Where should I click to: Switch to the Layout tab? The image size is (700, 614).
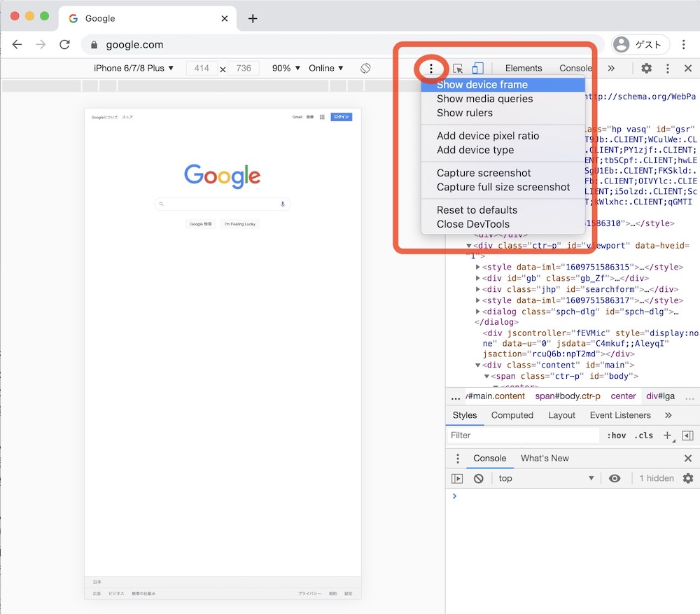tap(561, 415)
